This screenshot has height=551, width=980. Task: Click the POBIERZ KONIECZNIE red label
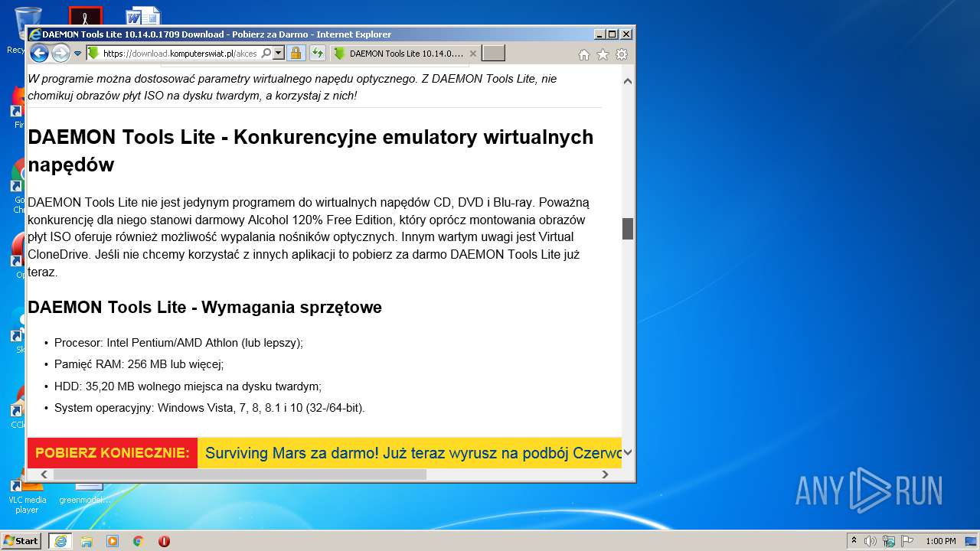click(113, 453)
